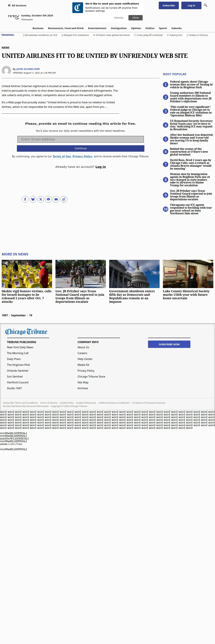Click author name John Schmeltzer

(28, 69)
